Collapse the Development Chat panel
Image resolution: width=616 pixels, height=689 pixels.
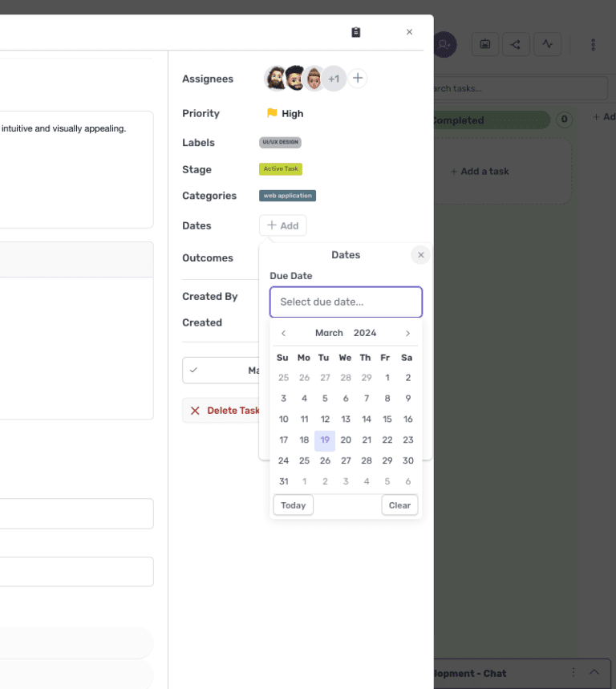(594, 673)
